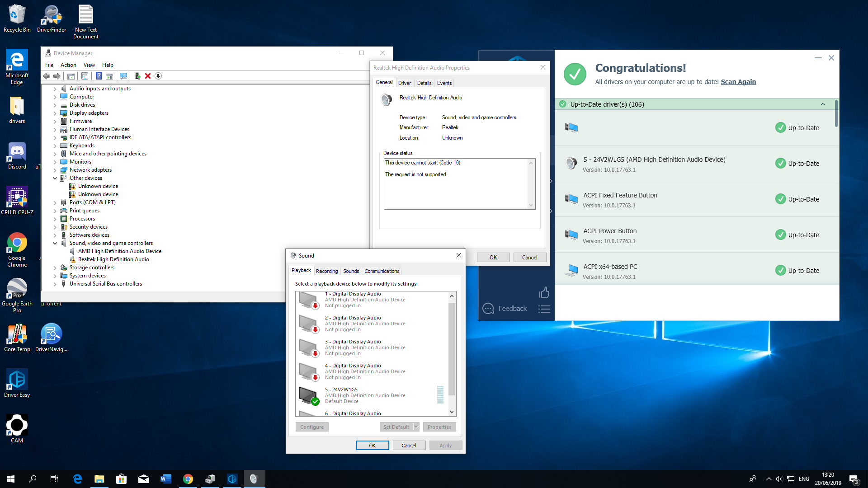
Task: Select the CAM desktop icon
Action: click(x=17, y=429)
